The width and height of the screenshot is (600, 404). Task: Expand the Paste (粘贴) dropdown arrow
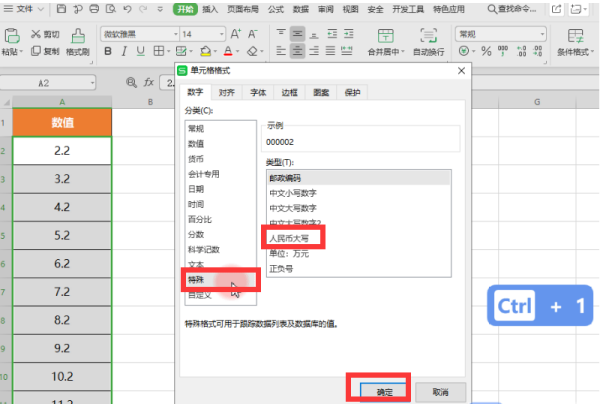click(x=21, y=51)
